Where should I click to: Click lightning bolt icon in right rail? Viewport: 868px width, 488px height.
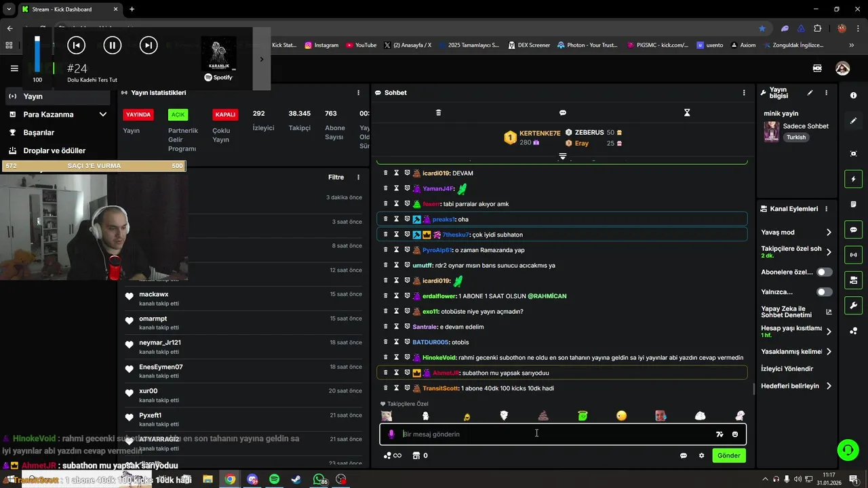853,179
